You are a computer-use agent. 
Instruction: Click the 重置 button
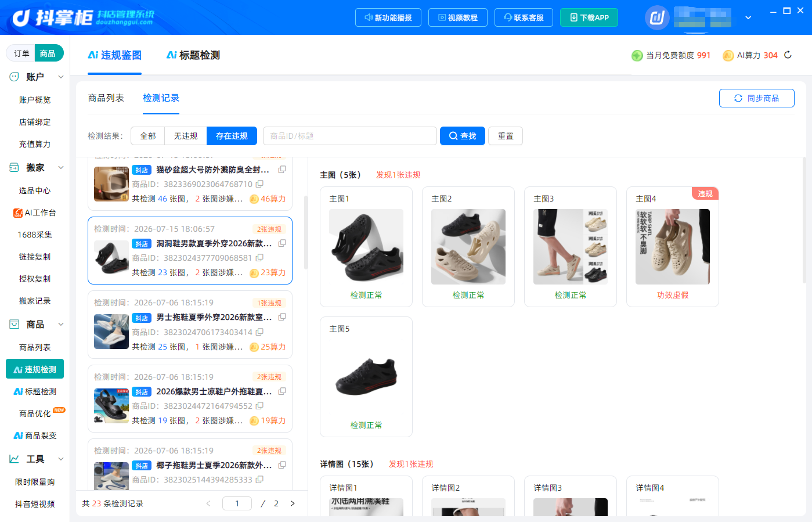click(x=506, y=136)
